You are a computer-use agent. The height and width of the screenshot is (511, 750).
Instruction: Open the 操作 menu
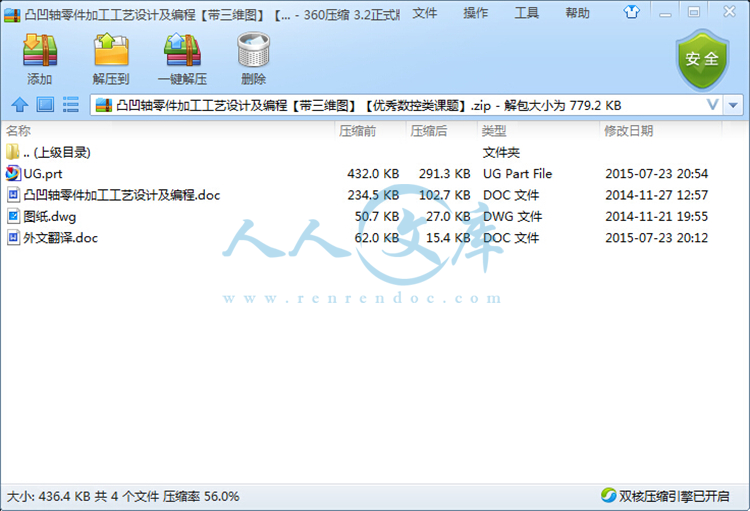pos(476,13)
